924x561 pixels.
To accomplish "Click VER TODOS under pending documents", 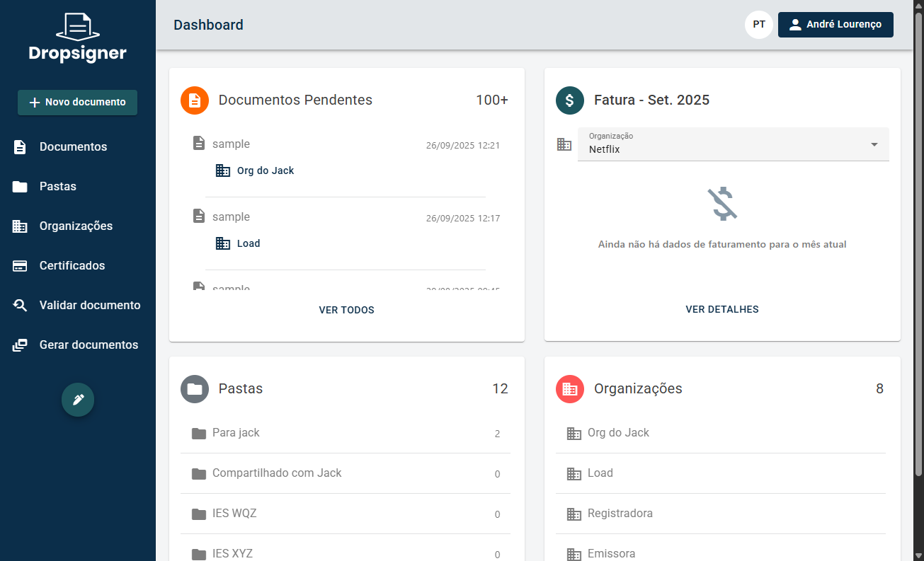I will click(346, 310).
